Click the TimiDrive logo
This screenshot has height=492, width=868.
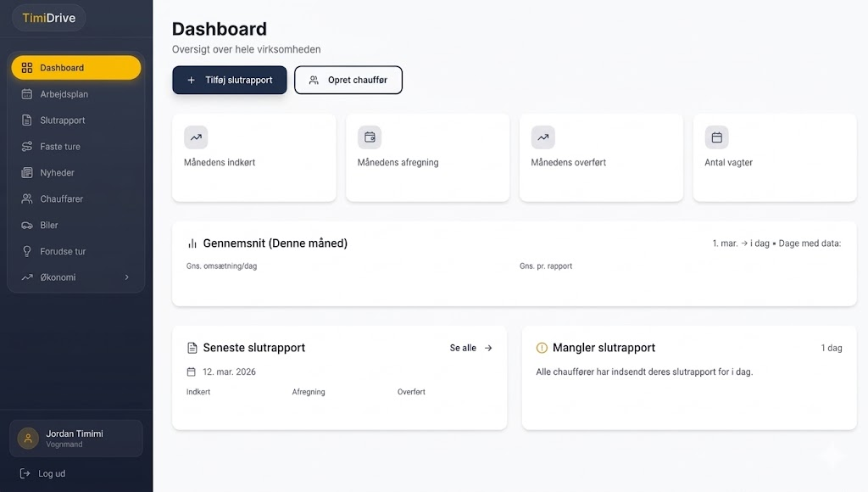[48, 18]
